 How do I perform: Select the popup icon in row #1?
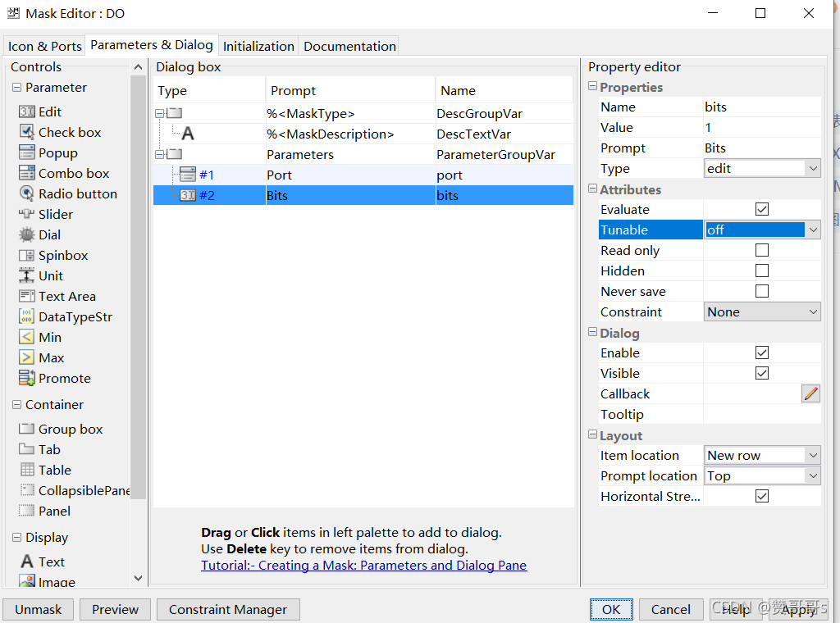coord(188,175)
